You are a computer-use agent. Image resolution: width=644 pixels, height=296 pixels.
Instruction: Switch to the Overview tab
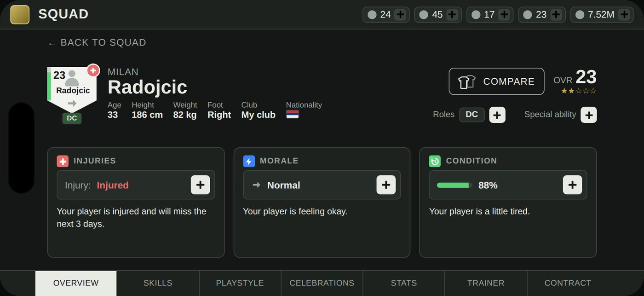(x=76, y=283)
